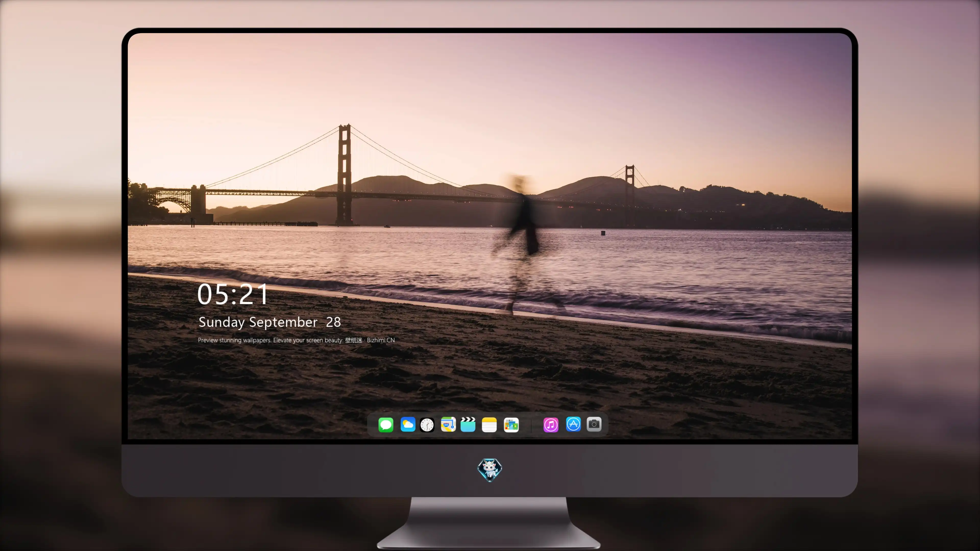Click the 05:21 clock display
Viewport: 980px width, 551px height.
click(232, 294)
